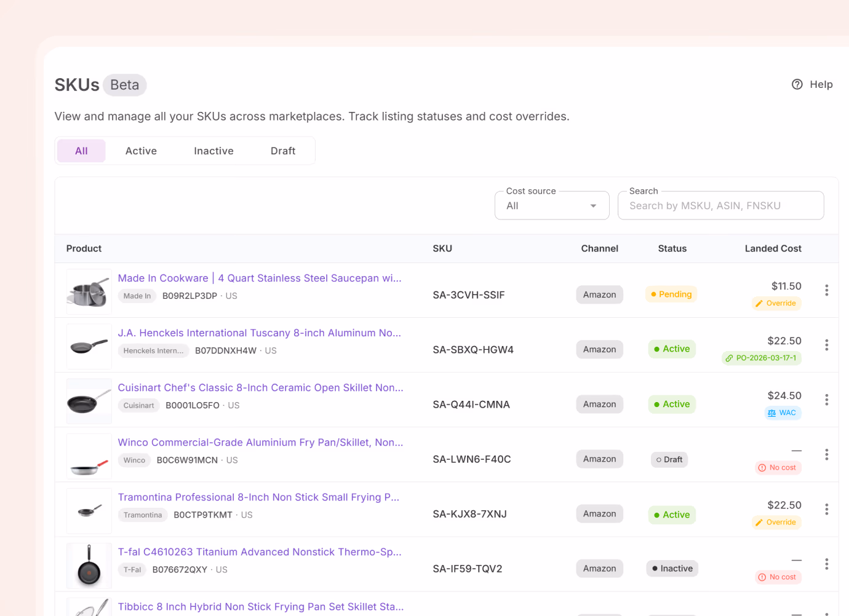Open more options for SA-LWN6-F40C
Image resolution: width=849 pixels, height=616 pixels.
(826, 454)
